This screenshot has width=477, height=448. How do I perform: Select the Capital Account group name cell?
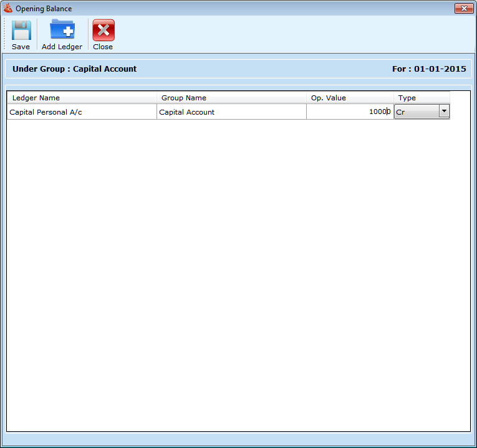pos(231,112)
